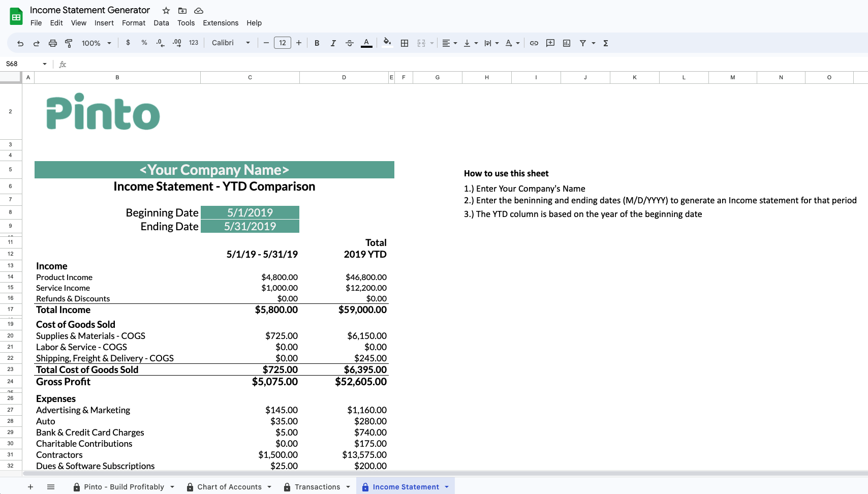Star the Income Statement Generator document
Viewport: 868px width, 494px height.
pyautogui.click(x=165, y=10)
